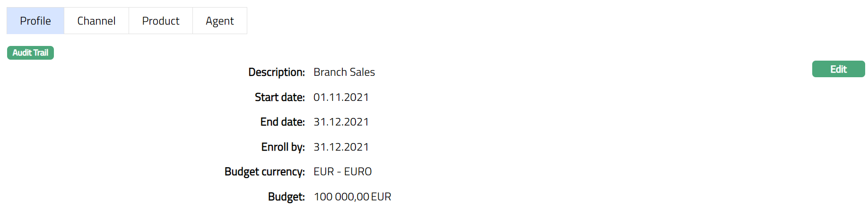The height and width of the screenshot is (207, 868).
Task: Click the start date value 01.11.2021
Action: point(341,97)
